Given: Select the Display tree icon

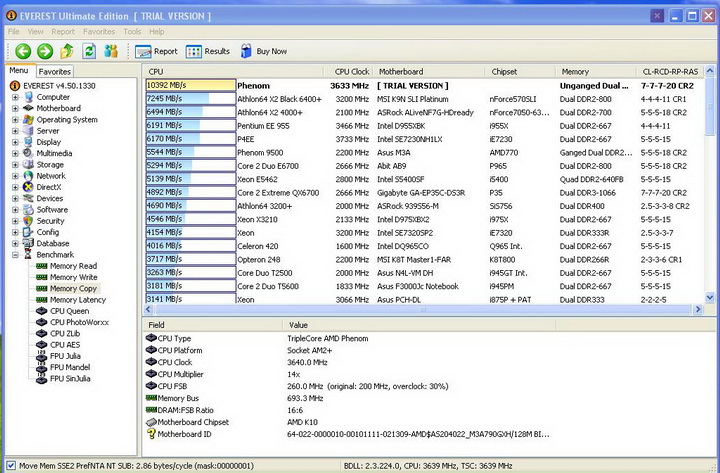Looking at the screenshot, I should point(28,142).
